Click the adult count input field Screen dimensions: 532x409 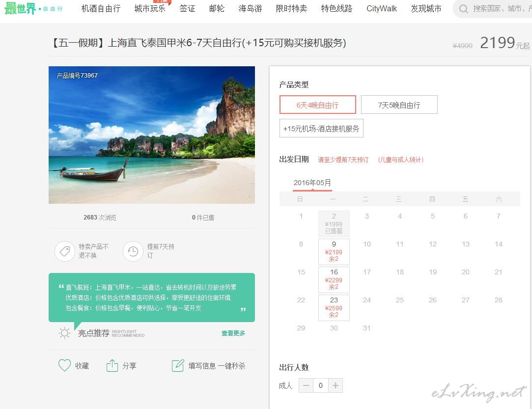[321, 385]
